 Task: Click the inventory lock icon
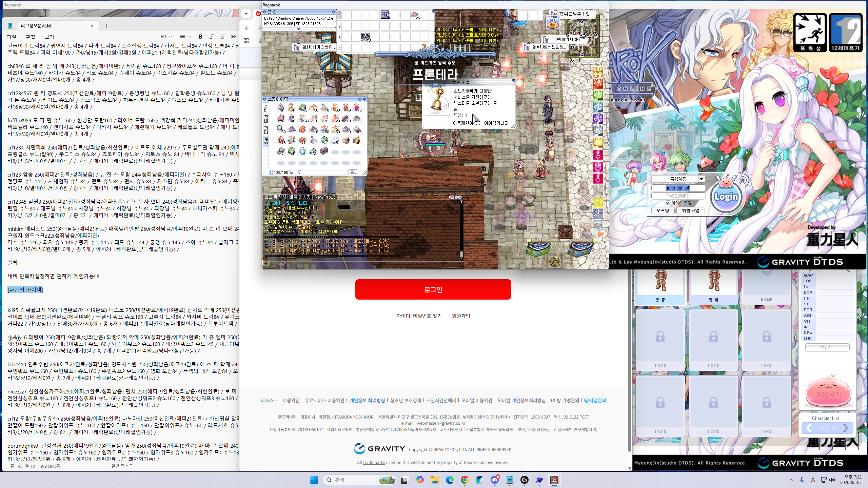click(292, 172)
